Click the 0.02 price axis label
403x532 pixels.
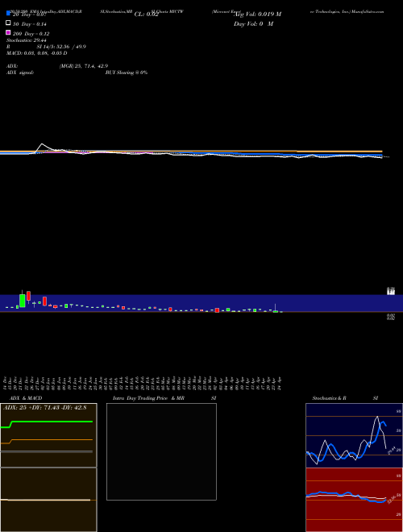tap(391, 318)
